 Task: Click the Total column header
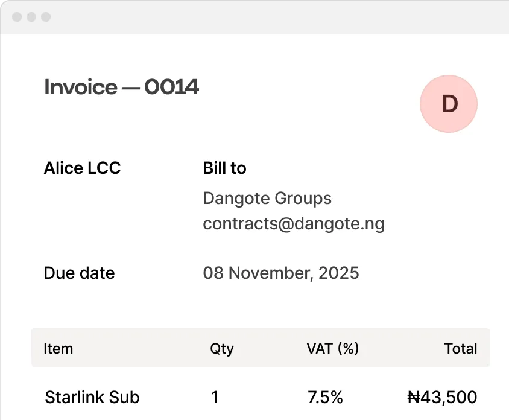coord(460,348)
